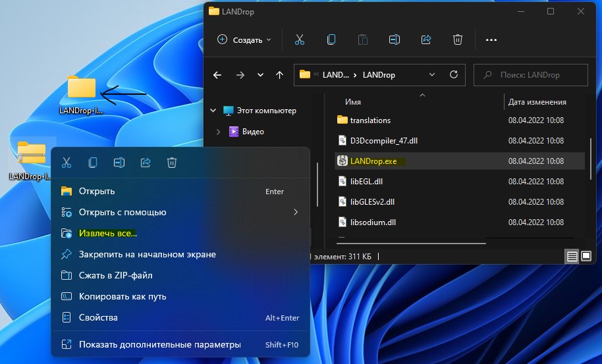
Task: Click the Имя column header
Action: [x=353, y=102]
